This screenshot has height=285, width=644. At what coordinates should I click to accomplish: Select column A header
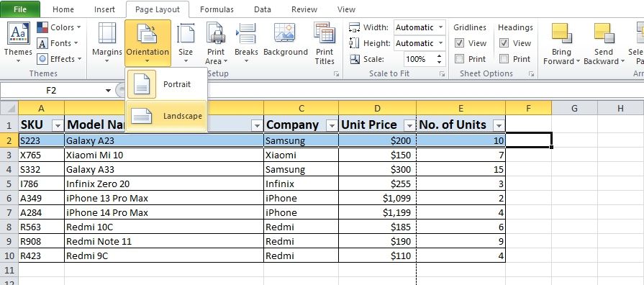point(41,109)
